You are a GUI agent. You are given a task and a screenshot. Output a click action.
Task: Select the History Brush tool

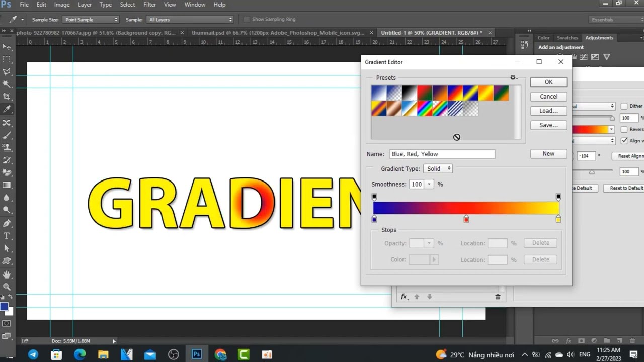click(7, 160)
